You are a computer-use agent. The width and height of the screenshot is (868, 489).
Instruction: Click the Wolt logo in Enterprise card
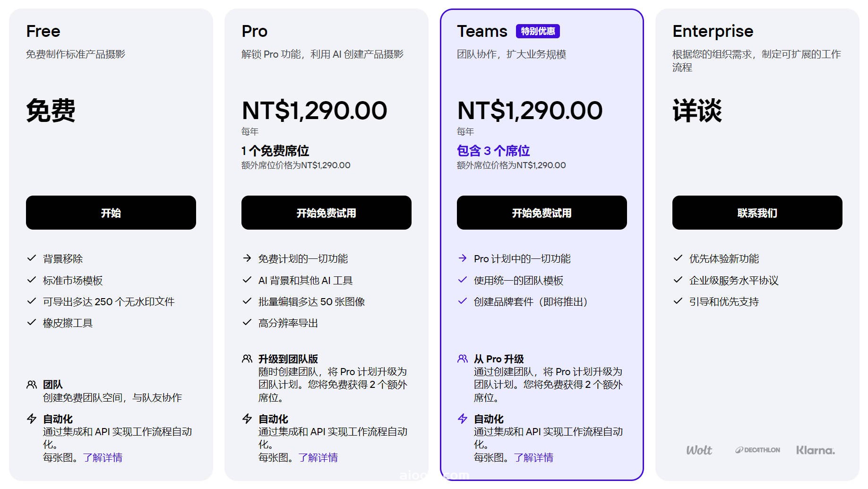[x=699, y=450]
